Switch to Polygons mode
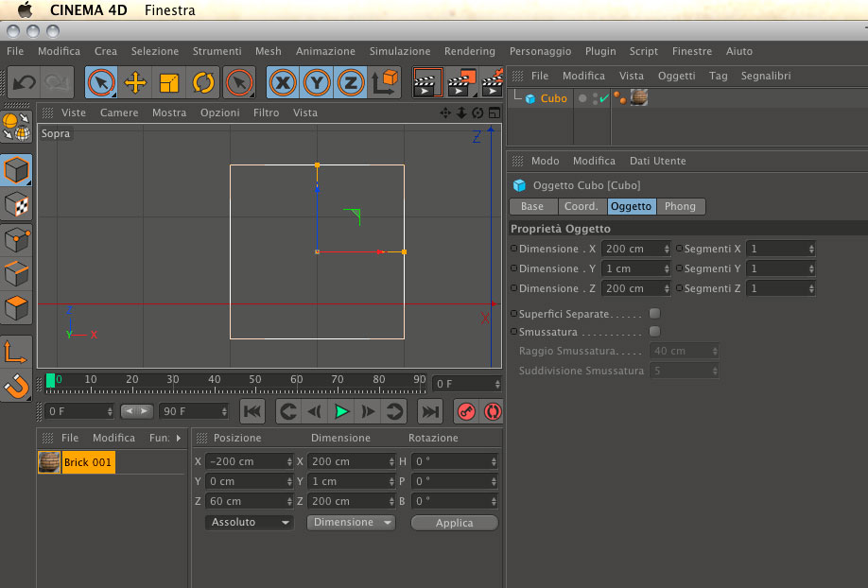Screen dimensions: 868x588 (x=16, y=308)
